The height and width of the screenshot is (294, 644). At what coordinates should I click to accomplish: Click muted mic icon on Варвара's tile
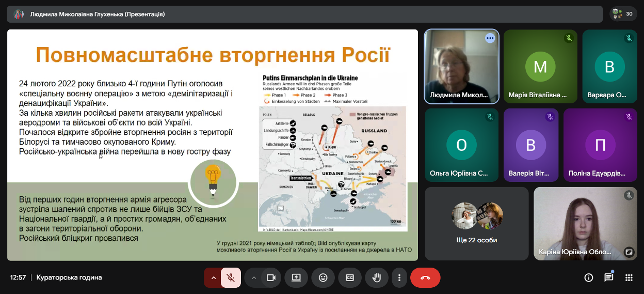[x=629, y=38]
